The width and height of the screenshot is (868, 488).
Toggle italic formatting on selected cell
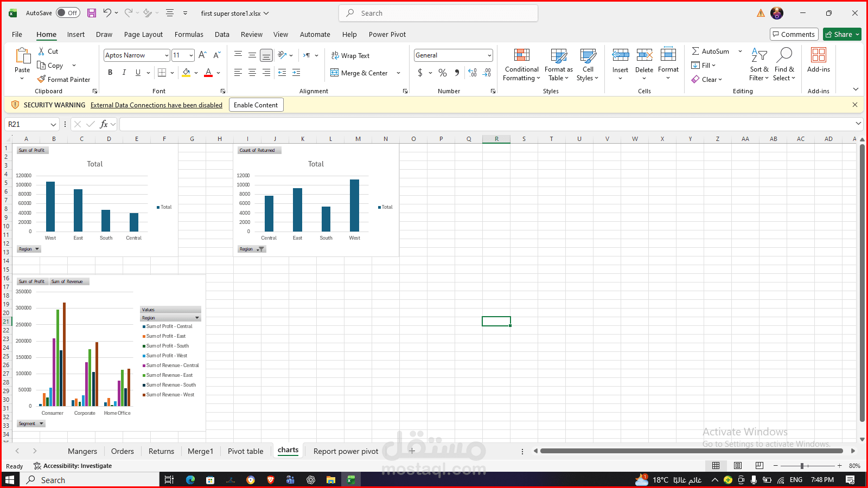click(124, 72)
